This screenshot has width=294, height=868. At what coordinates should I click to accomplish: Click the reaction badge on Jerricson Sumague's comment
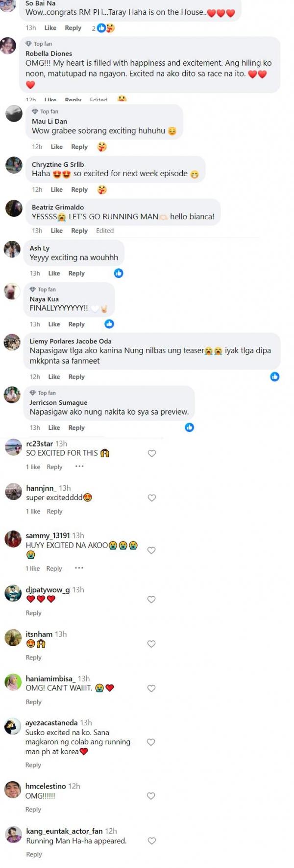coord(190,427)
